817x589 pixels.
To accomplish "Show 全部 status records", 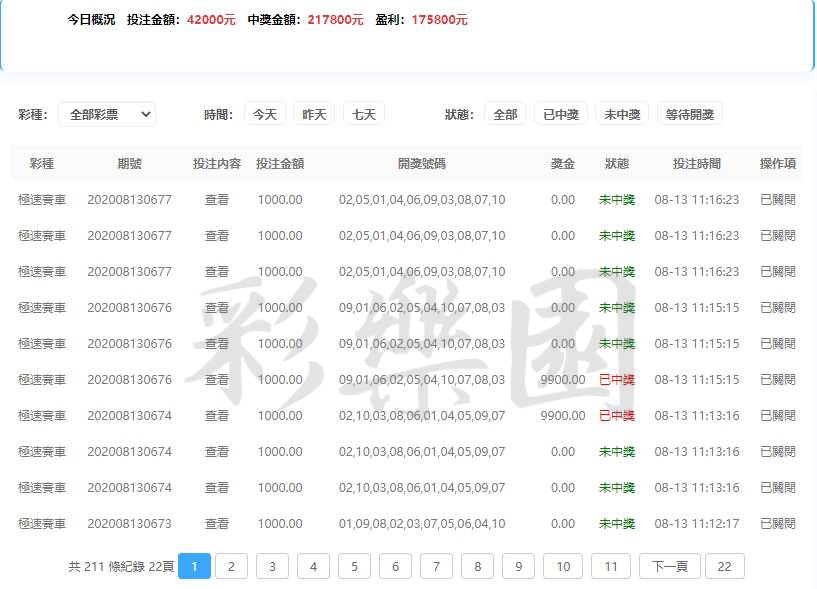I will tap(505, 114).
